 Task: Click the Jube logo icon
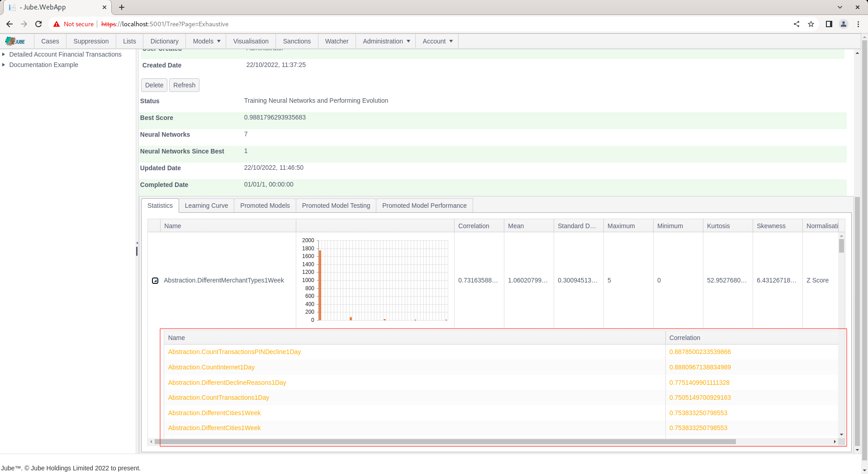point(15,41)
